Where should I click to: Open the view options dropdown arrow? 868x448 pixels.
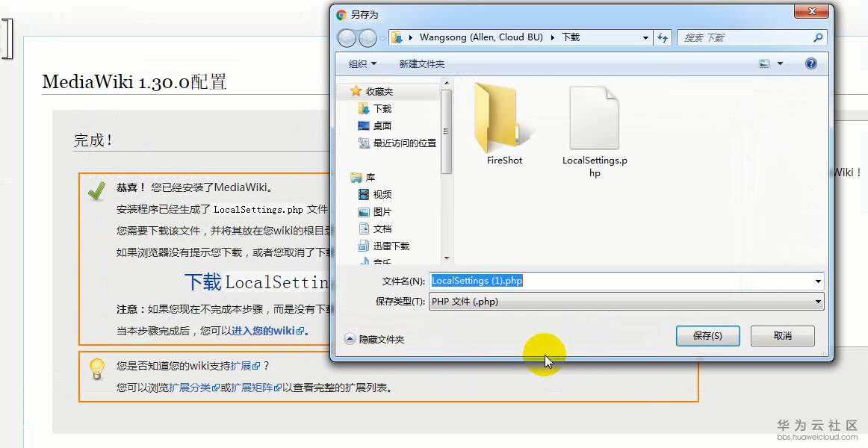click(780, 63)
